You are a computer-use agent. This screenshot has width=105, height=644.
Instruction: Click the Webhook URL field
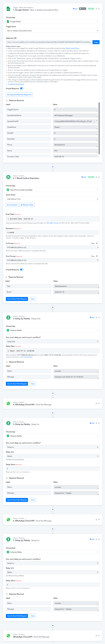(x=49, y=42)
